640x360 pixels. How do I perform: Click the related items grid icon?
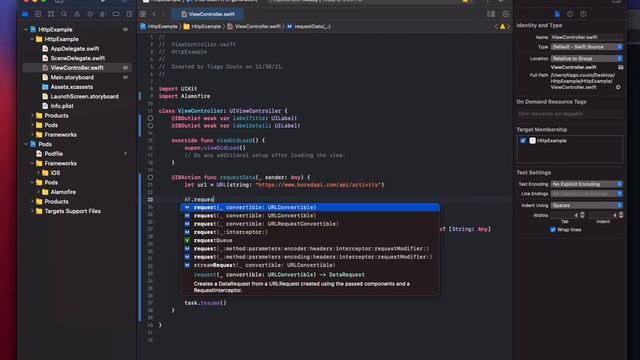[x=143, y=14]
